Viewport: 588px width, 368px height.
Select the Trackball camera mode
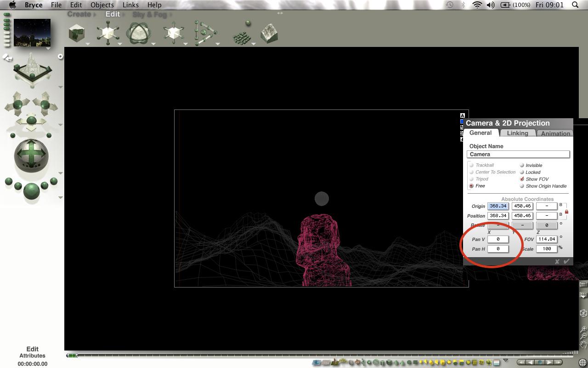point(471,165)
